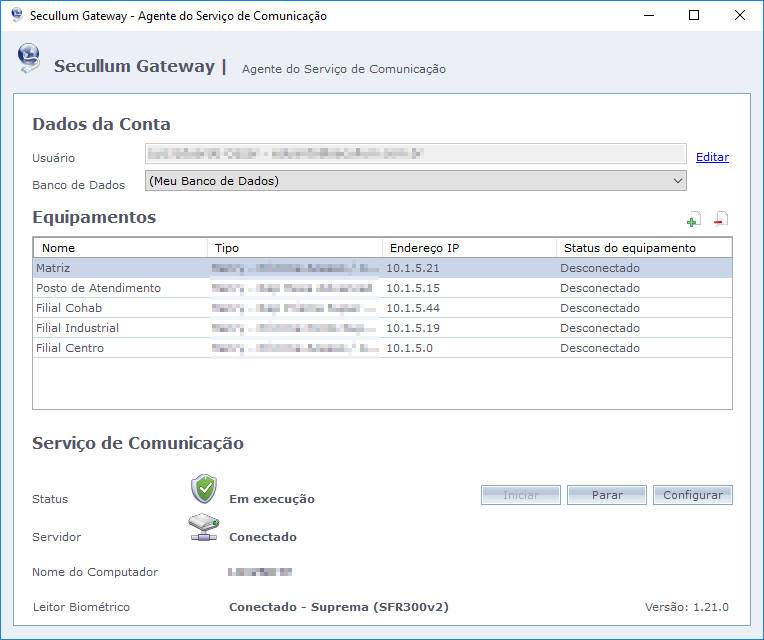Click IP address 10.1.5.19
Viewport: 764px width, 640px height.
click(413, 328)
